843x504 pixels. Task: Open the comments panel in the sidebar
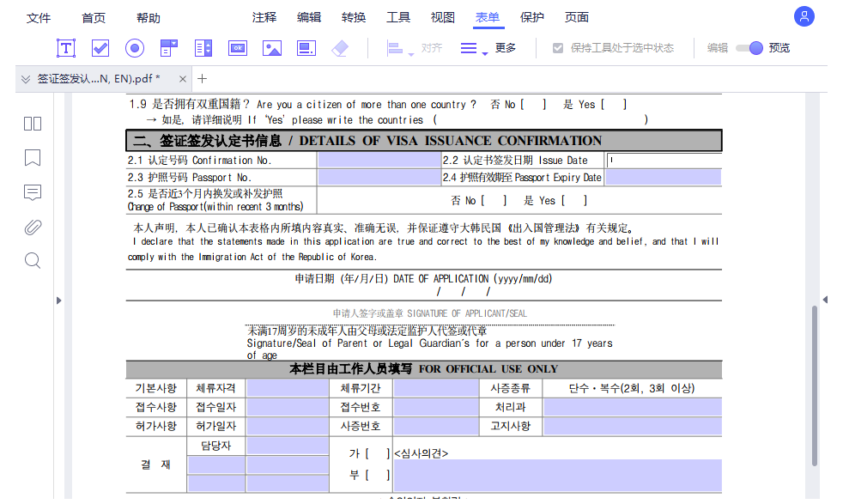click(32, 192)
